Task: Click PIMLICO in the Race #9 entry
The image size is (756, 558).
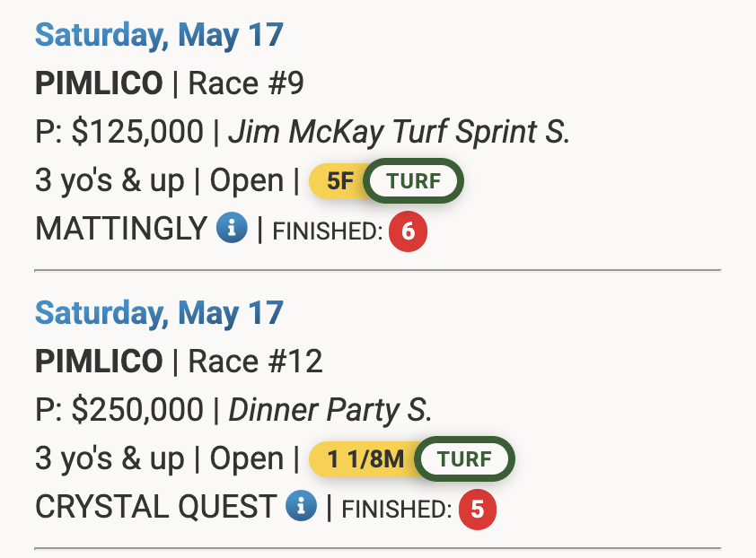Action: tap(99, 83)
